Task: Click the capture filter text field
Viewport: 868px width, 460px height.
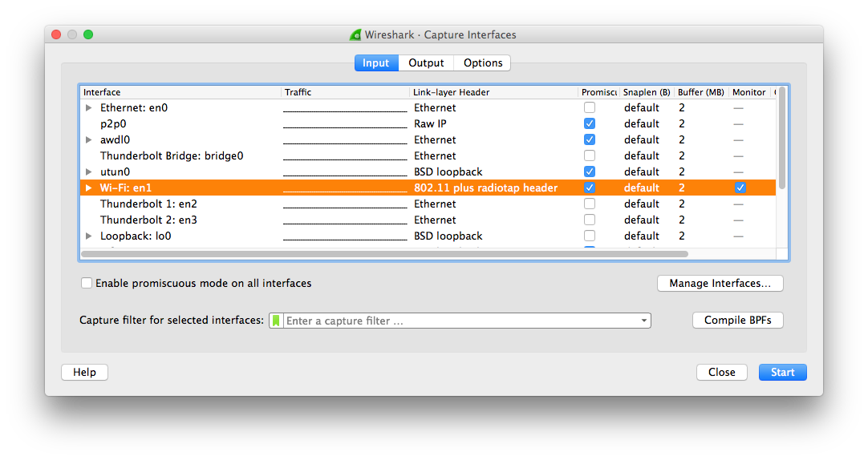Action: (x=460, y=321)
